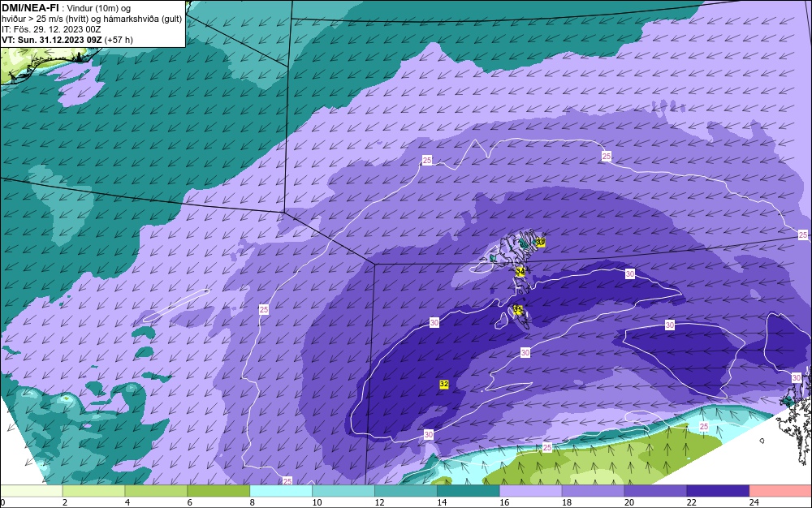Click the 18–20 m/s purple legend swatch

pyautogui.click(x=593, y=491)
